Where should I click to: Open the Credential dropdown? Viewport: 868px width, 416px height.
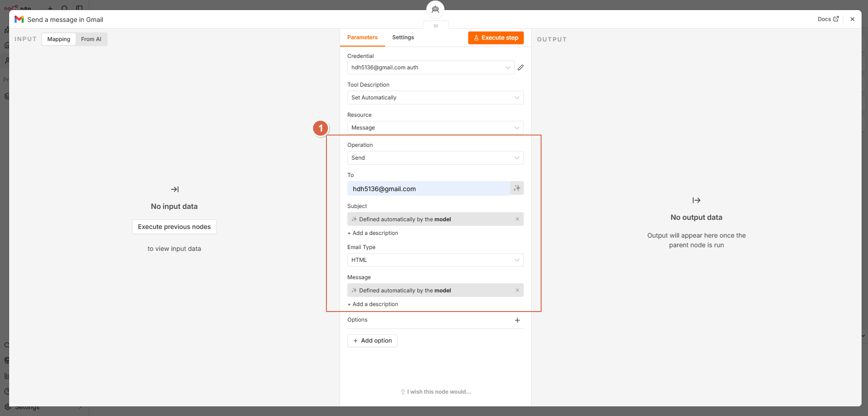tap(431, 68)
